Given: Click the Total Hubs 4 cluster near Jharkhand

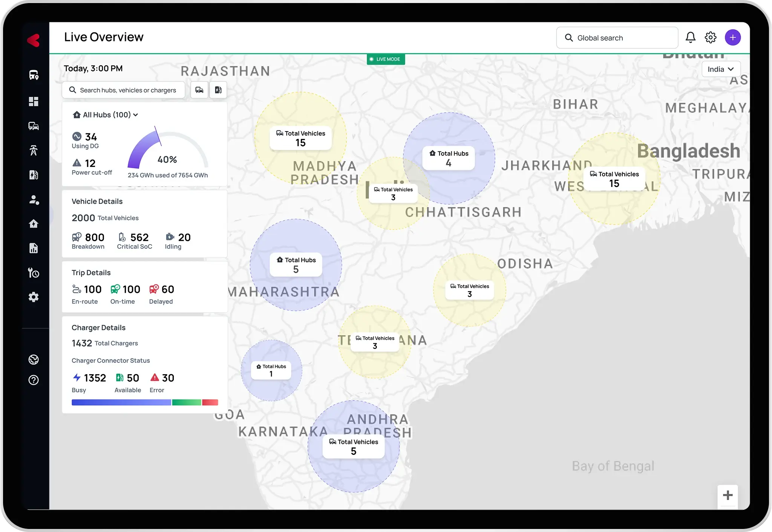Looking at the screenshot, I should (449, 158).
